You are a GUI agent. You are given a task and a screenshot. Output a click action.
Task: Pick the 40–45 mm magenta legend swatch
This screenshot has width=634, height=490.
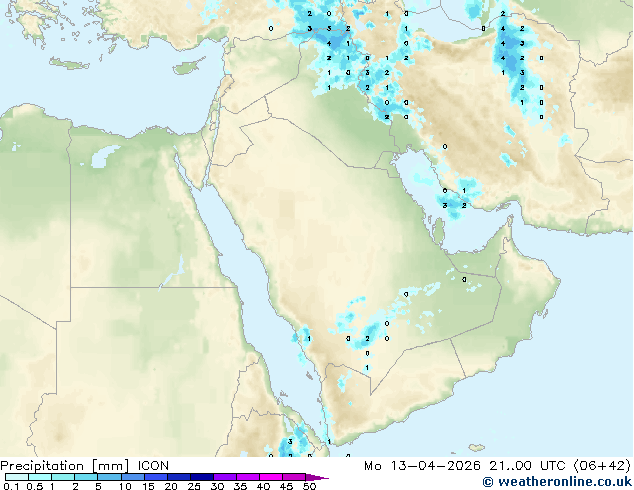point(271,477)
